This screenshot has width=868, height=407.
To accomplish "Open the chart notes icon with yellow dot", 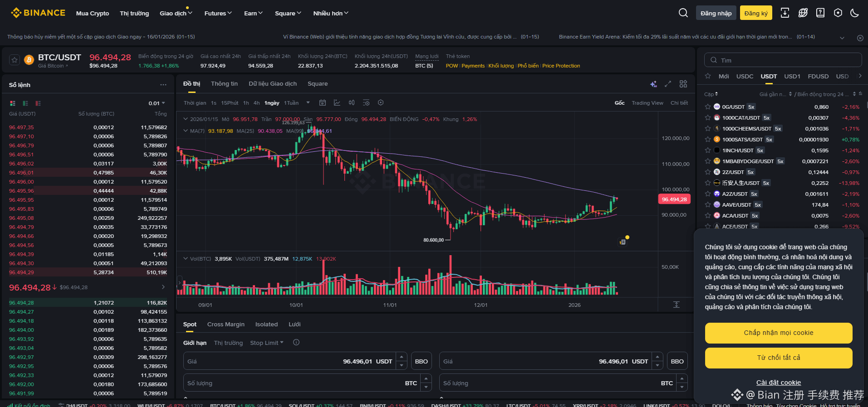I will tap(623, 242).
